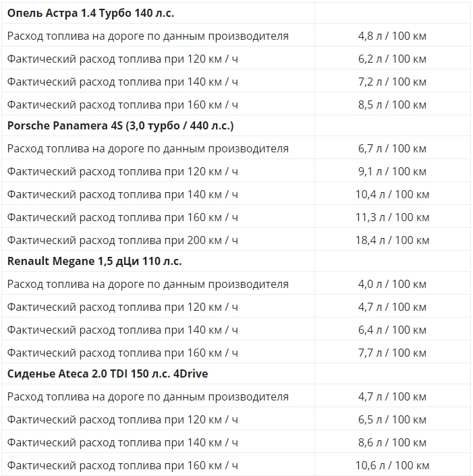The image size is (473, 476).
Task: Click Ateca's "при 120 км / ч" row label
Action: coord(122,419)
